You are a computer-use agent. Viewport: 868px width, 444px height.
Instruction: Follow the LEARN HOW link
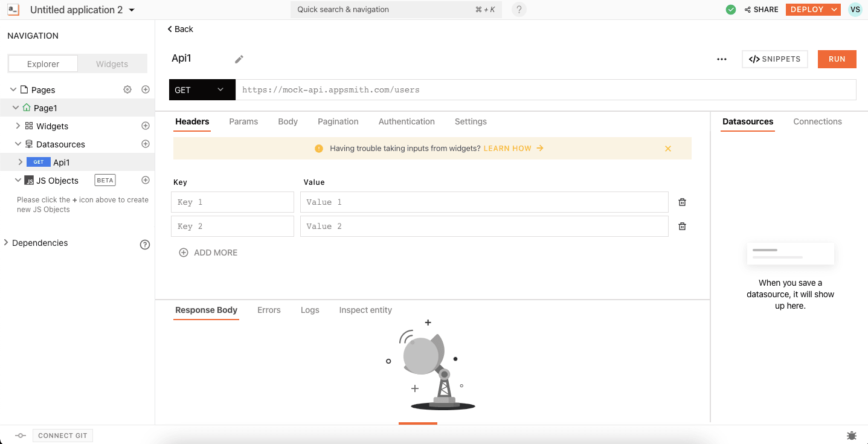coord(513,148)
